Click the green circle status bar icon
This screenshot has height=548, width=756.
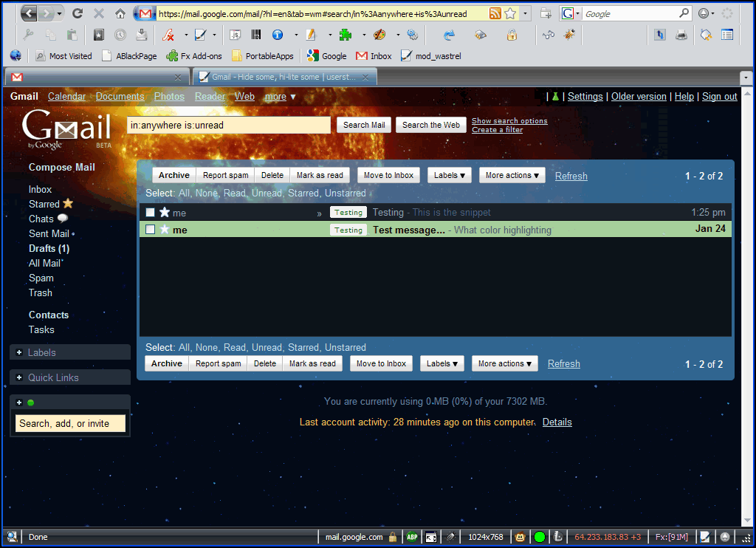point(540,537)
